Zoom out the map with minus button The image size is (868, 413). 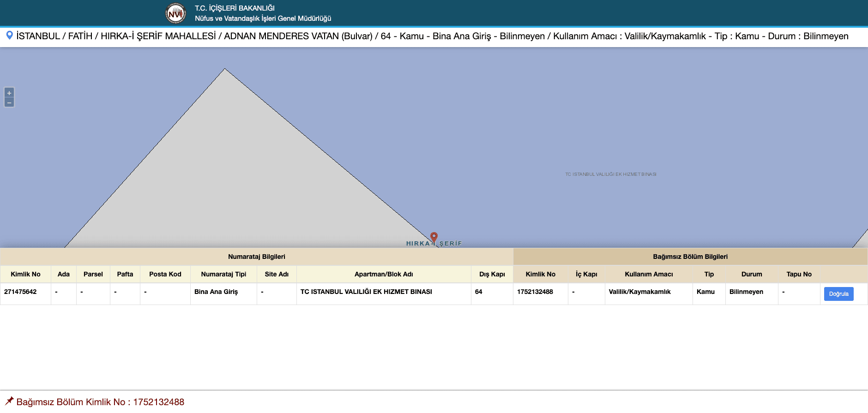click(x=9, y=102)
